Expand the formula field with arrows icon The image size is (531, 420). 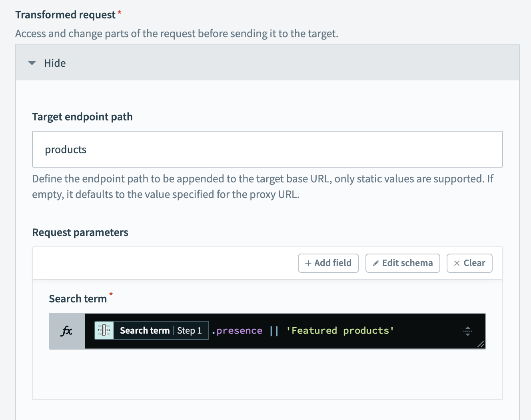click(467, 331)
